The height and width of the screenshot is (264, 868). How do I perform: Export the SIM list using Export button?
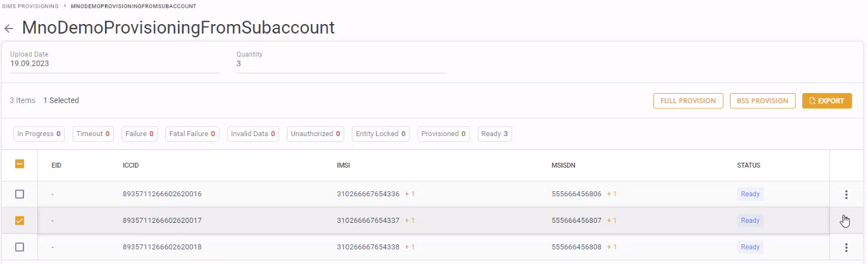coord(826,101)
